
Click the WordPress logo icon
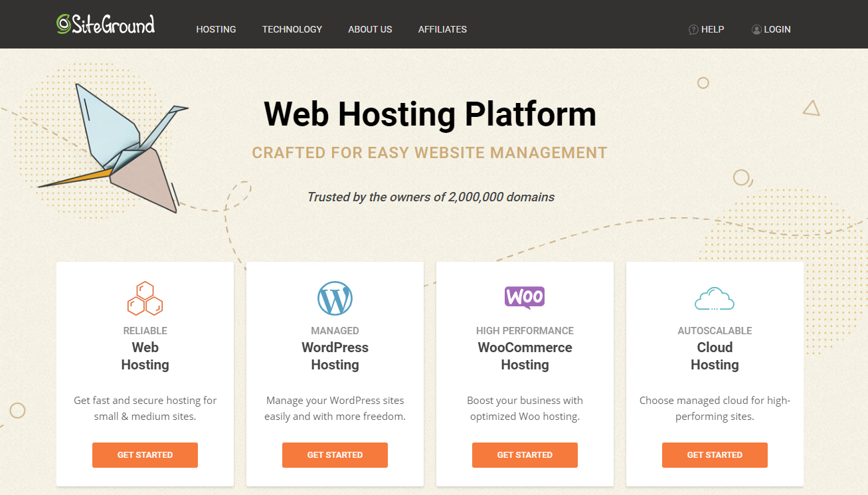335,298
